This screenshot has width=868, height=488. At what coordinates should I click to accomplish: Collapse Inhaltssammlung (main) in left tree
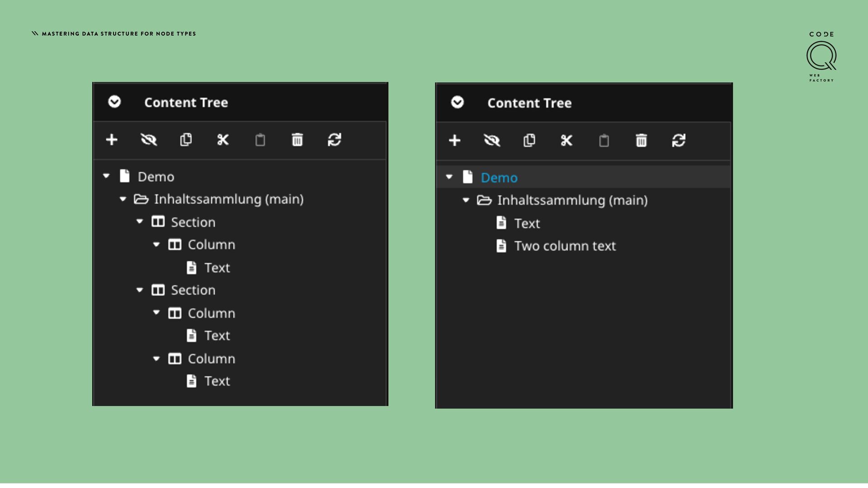[x=123, y=199]
